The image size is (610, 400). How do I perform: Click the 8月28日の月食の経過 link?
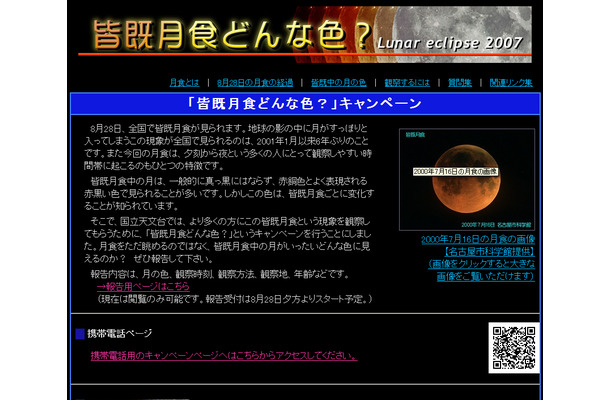click(x=253, y=82)
